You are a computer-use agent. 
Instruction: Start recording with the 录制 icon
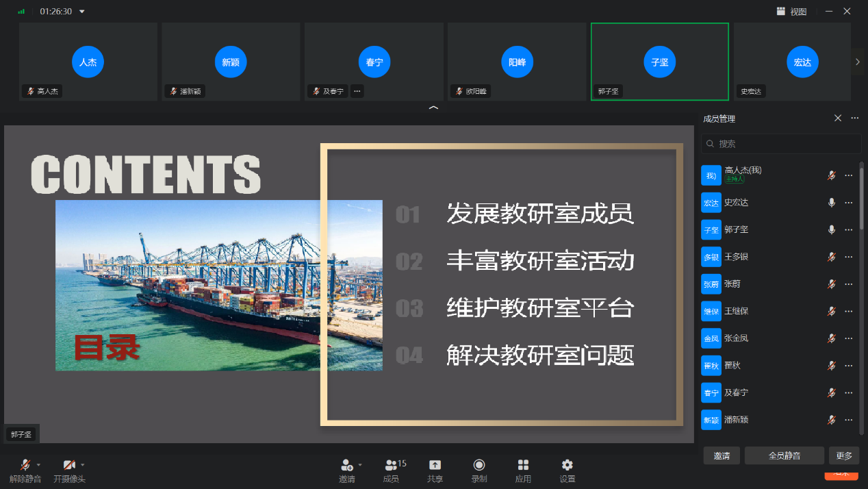479,465
